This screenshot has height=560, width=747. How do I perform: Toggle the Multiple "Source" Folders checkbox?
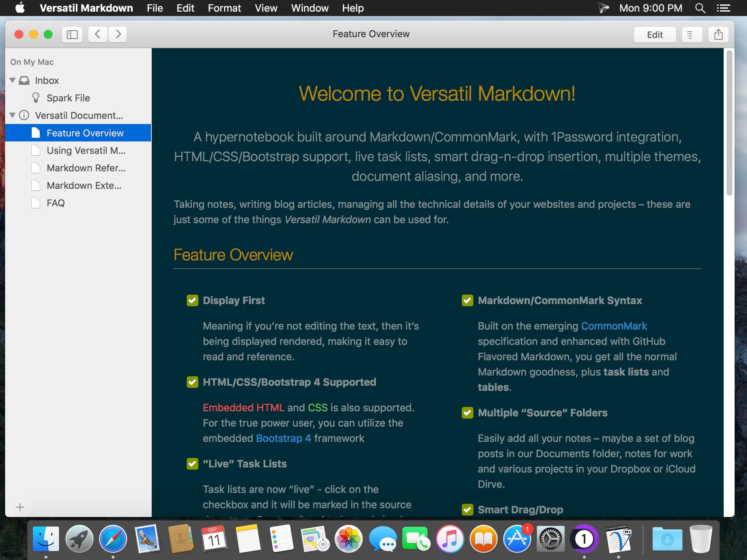point(467,413)
